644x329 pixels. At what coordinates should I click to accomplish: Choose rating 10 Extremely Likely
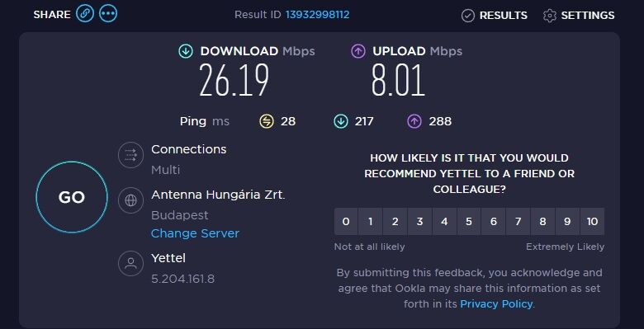coord(592,222)
